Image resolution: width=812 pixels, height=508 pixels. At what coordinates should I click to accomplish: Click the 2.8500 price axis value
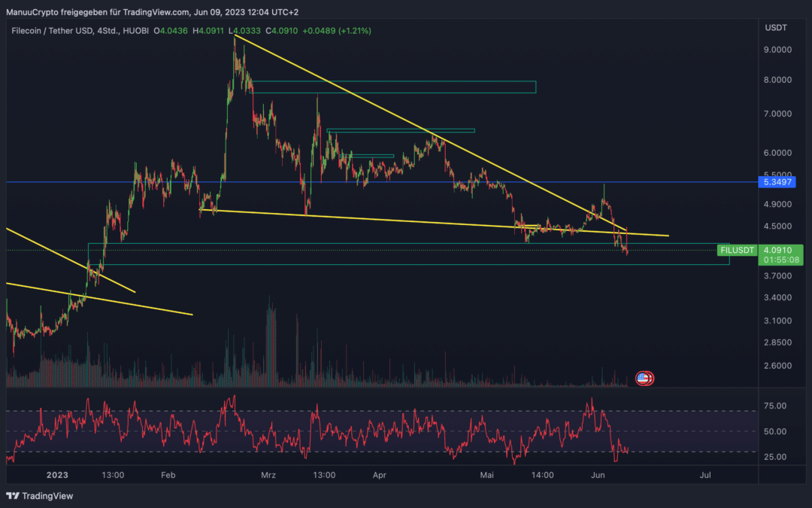pos(777,342)
